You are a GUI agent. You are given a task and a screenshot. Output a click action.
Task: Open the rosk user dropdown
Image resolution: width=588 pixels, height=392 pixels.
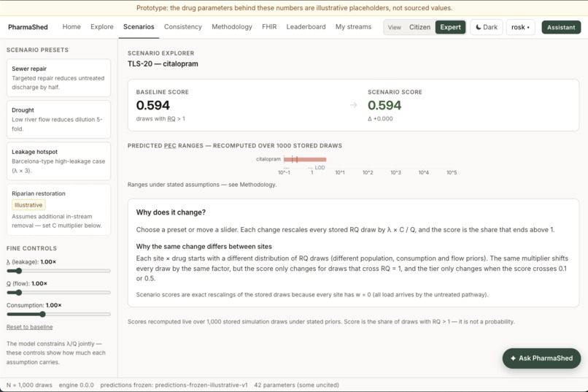point(520,27)
